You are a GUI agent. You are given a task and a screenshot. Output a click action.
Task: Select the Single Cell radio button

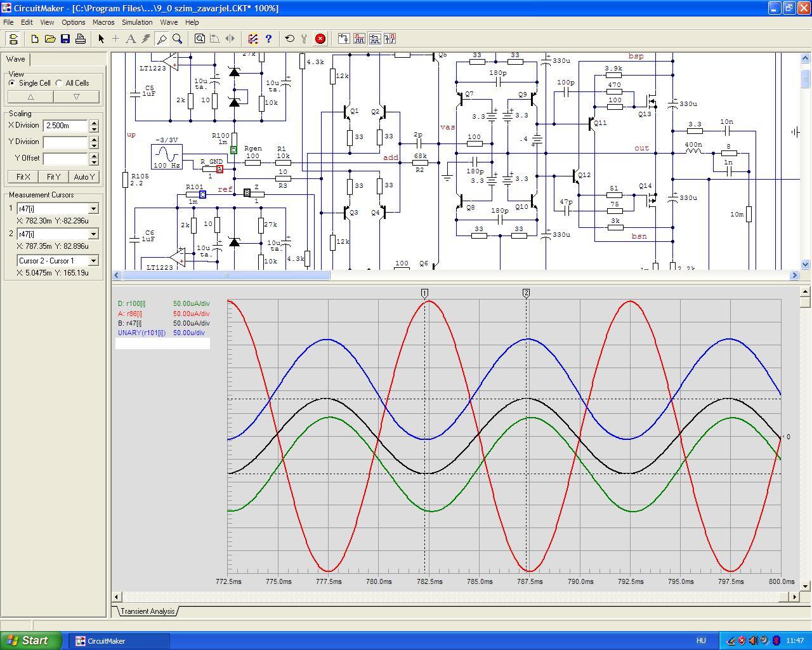tap(12, 83)
